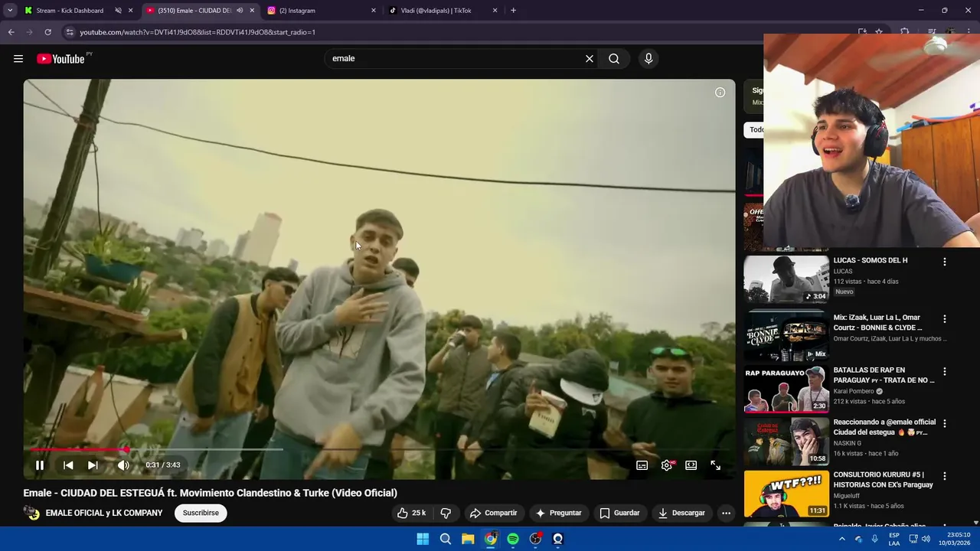
Task: Open the BONNIE & CLYDE Mix thumbnail
Action: pyautogui.click(x=786, y=335)
